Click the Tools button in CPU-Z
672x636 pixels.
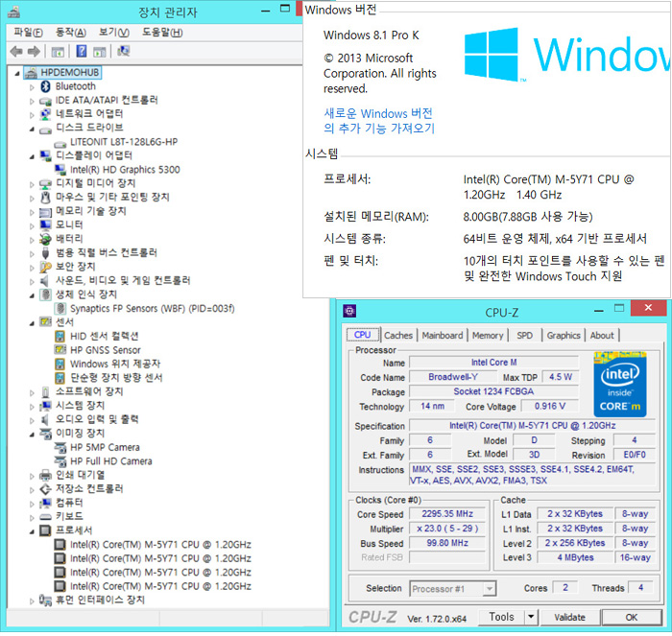501,617
